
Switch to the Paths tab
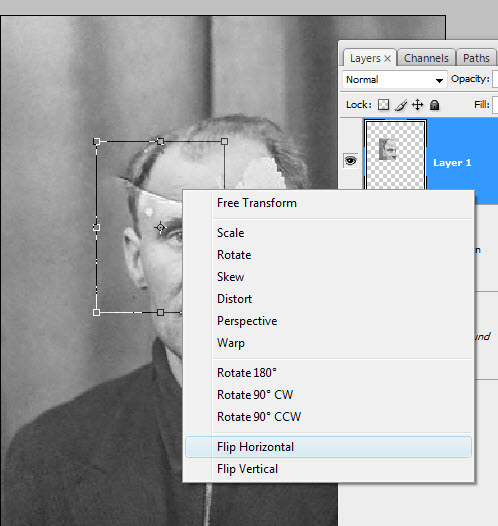pyautogui.click(x=476, y=58)
